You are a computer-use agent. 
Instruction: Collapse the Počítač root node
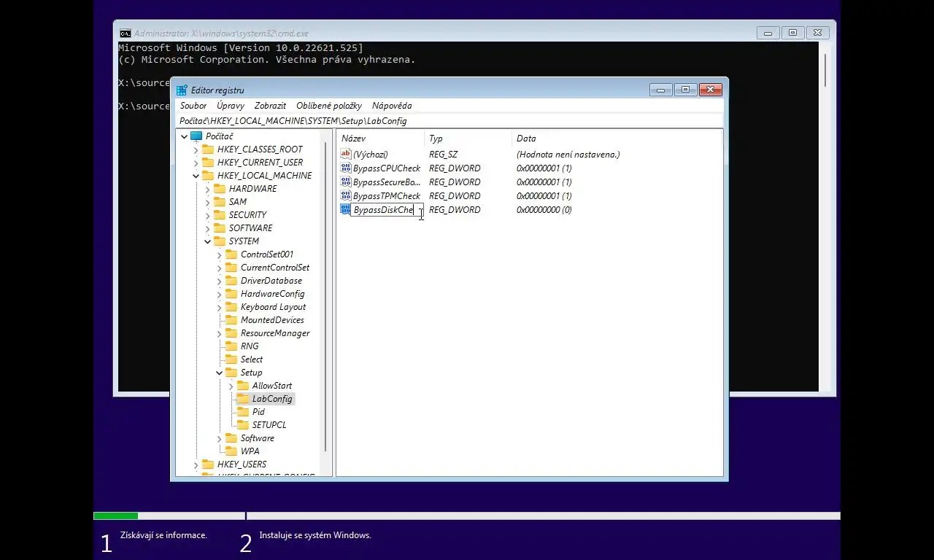[184, 136]
